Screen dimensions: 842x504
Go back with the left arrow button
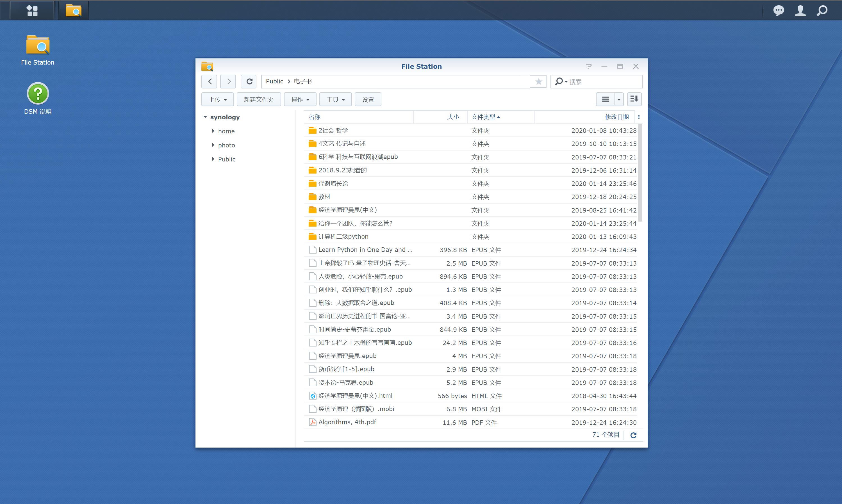pos(210,81)
